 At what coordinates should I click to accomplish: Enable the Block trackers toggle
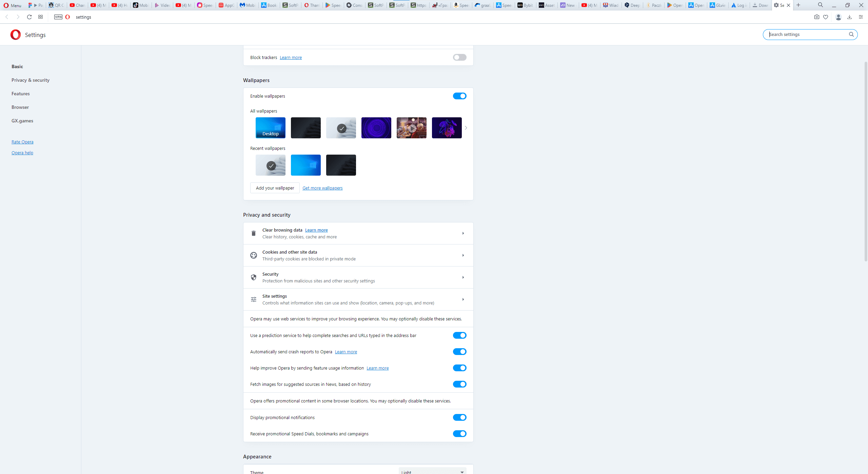point(459,57)
